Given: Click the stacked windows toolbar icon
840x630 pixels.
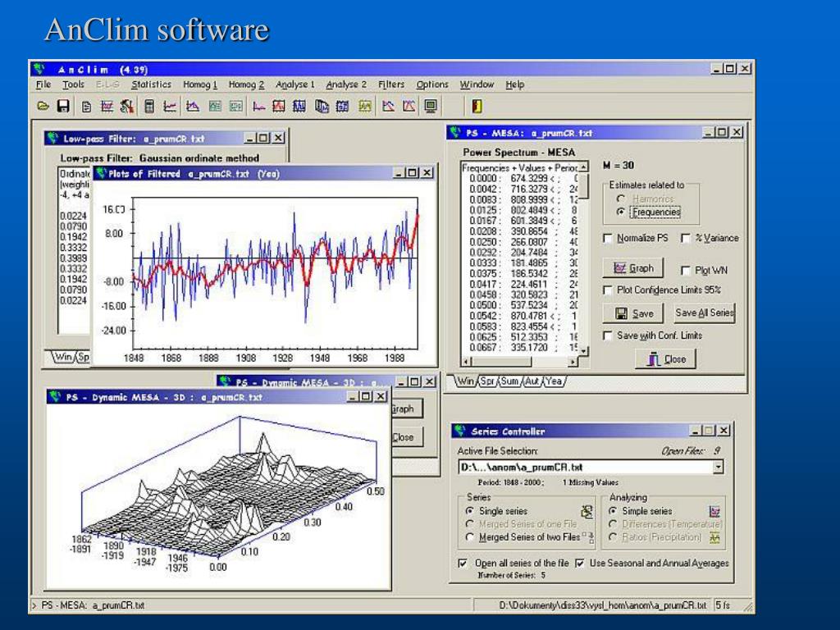Looking at the screenshot, I should (322, 107).
